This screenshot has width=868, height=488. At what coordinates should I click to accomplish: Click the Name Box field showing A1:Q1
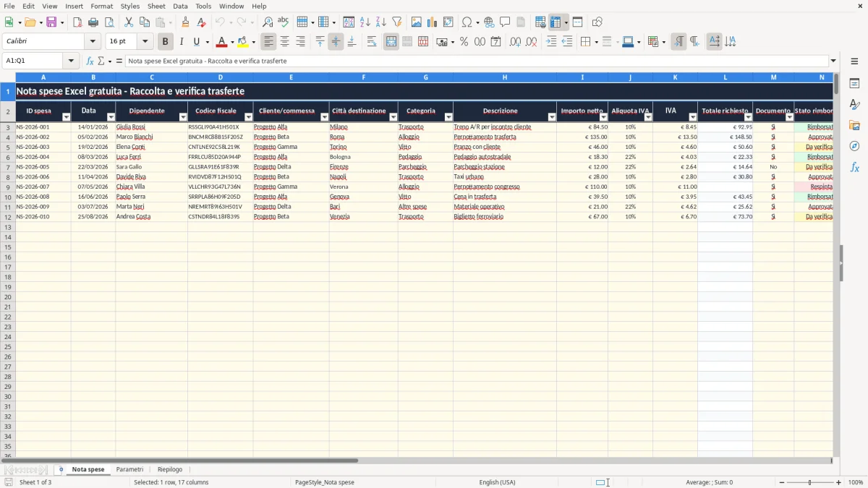pos(34,61)
